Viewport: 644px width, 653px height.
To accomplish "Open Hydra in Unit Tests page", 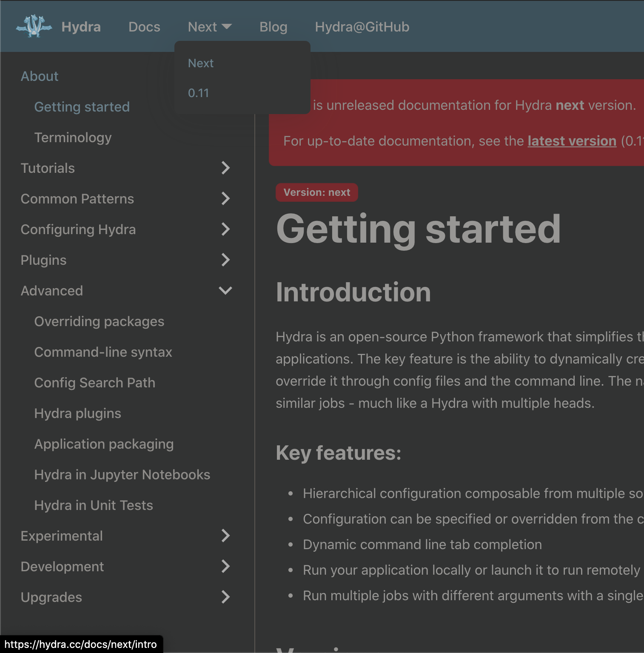I will pos(94,505).
